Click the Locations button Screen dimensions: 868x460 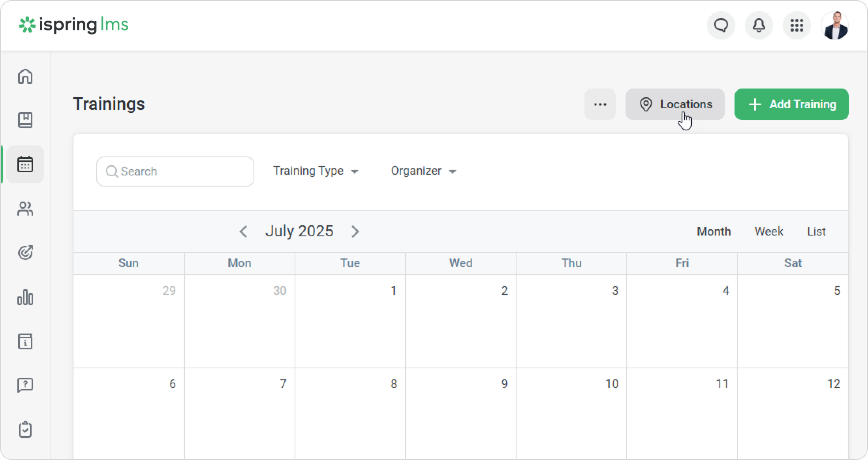click(x=675, y=104)
